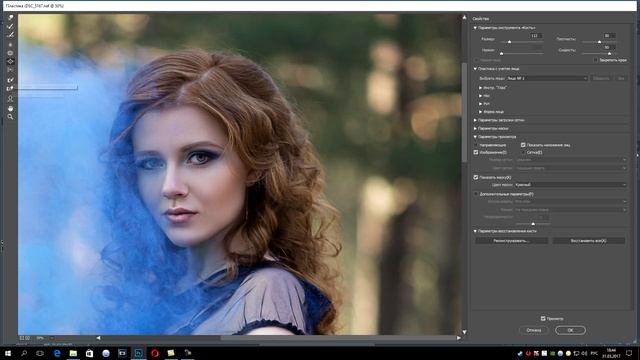
Task: Enable the Show Backdrop additional options checkbox
Action: click(x=476, y=194)
